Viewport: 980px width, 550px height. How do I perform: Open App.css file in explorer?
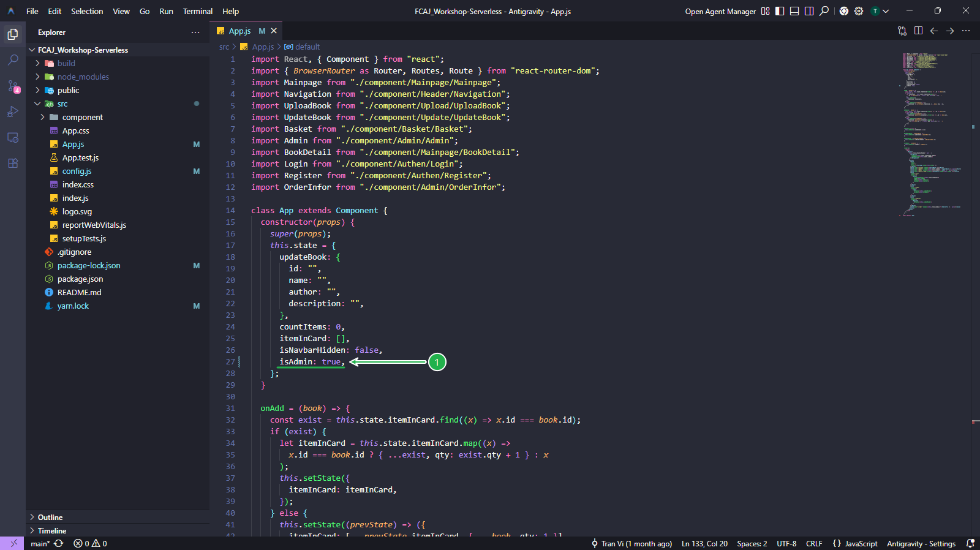pos(75,130)
